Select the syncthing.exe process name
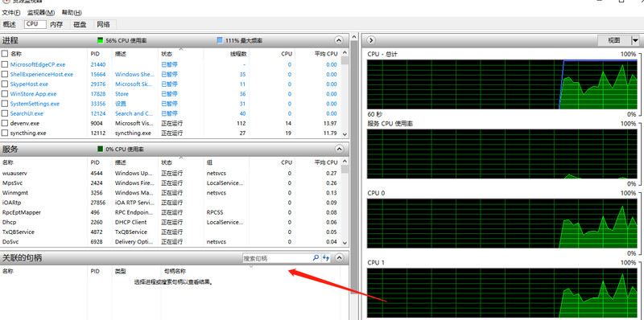Screen dimensions: 644x320 pyautogui.click(x=28, y=133)
